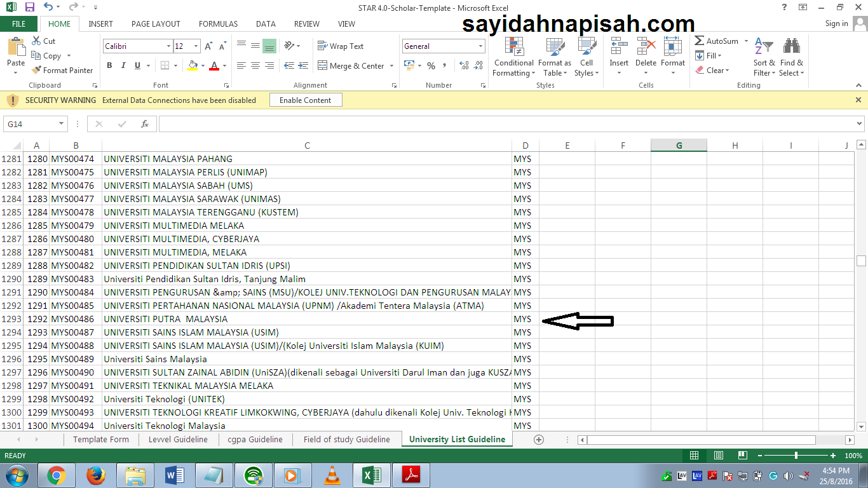The image size is (868, 488).
Task: Switch to FORMULAS tab
Action: click(x=218, y=24)
